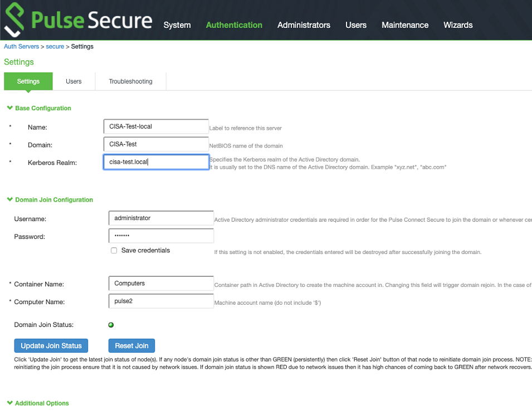Click the green Domain Join Status indicator
This screenshot has width=532, height=415.
click(x=111, y=325)
